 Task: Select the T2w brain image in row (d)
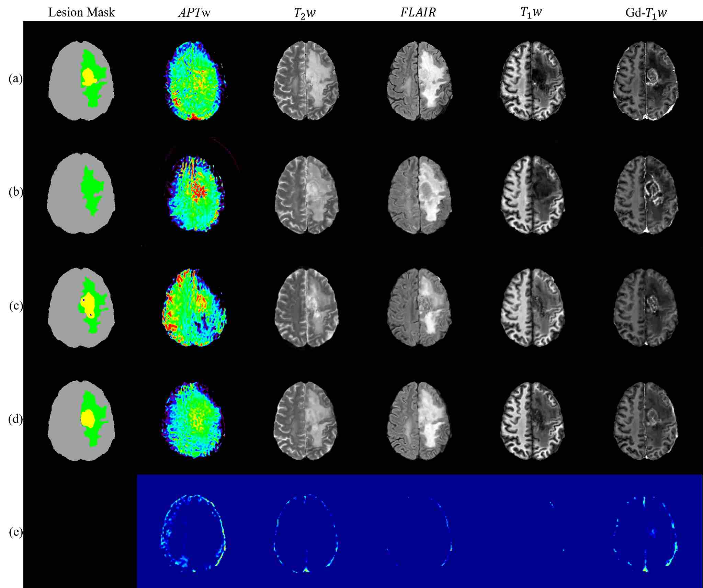(306, 420)
